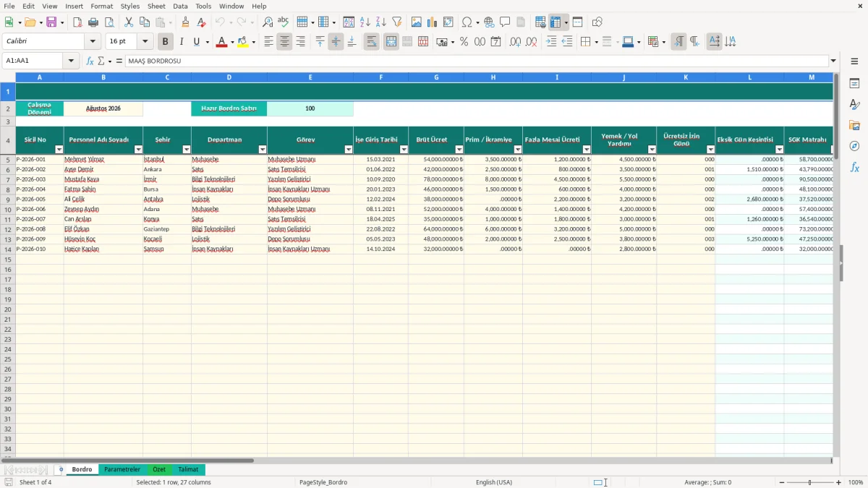The height and width of the screenshot is (488, 868).
Task: Open Font Name dropdown arrow
Action: pyautogui.click(x=92, y=42)
